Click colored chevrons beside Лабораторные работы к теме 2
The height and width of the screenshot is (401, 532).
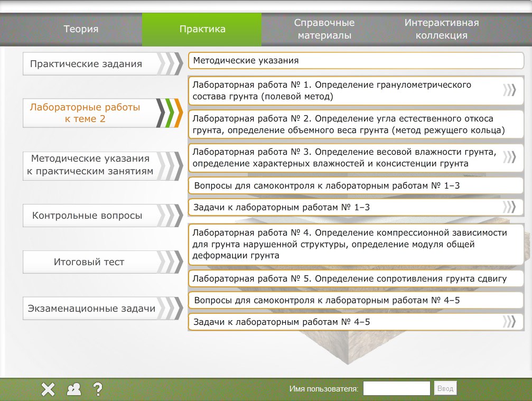click(170, 113)
